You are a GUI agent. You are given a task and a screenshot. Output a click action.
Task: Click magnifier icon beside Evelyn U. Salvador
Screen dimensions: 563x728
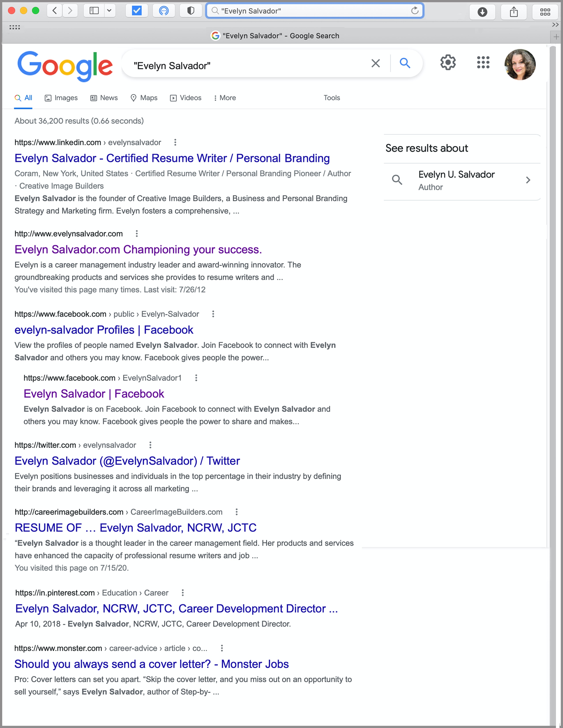coord(397,180)
